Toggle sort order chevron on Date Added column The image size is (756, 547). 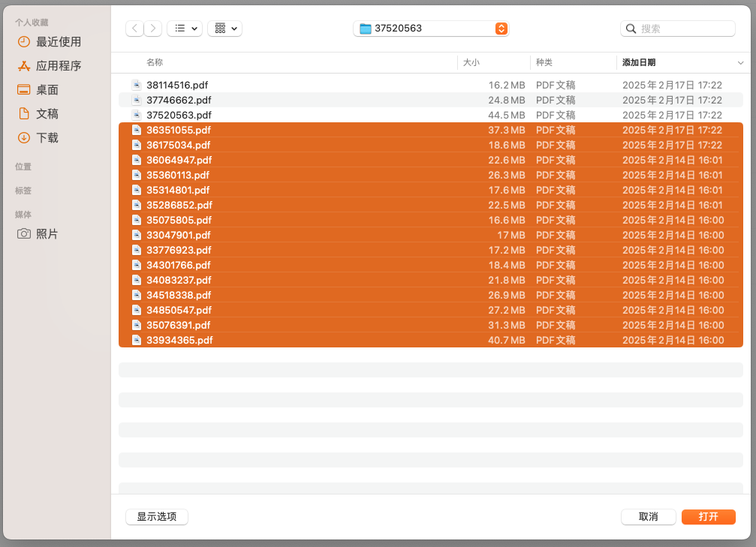740,63
